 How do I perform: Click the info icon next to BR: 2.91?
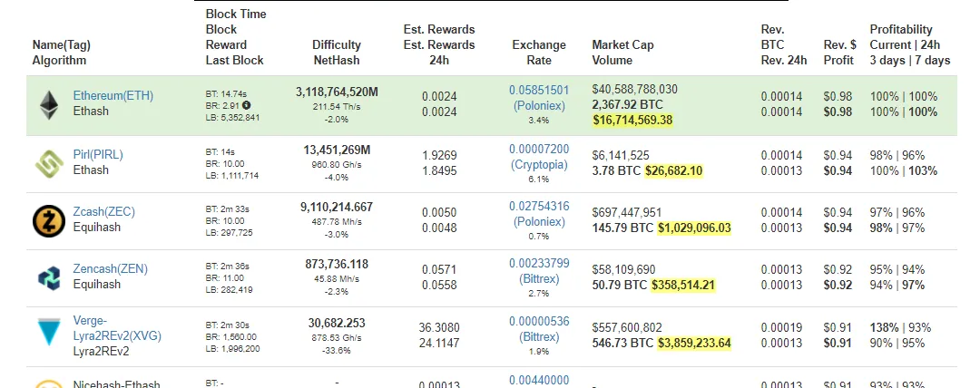[246, 105]
